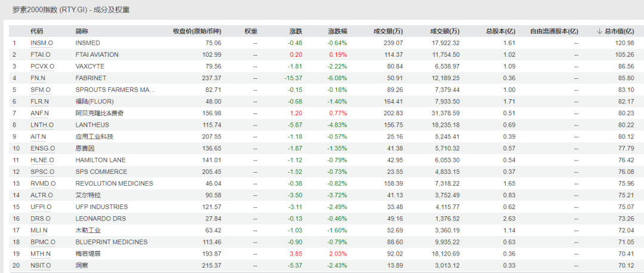Open stock code MLI.N
644x273 pixels.
point(39,230)
